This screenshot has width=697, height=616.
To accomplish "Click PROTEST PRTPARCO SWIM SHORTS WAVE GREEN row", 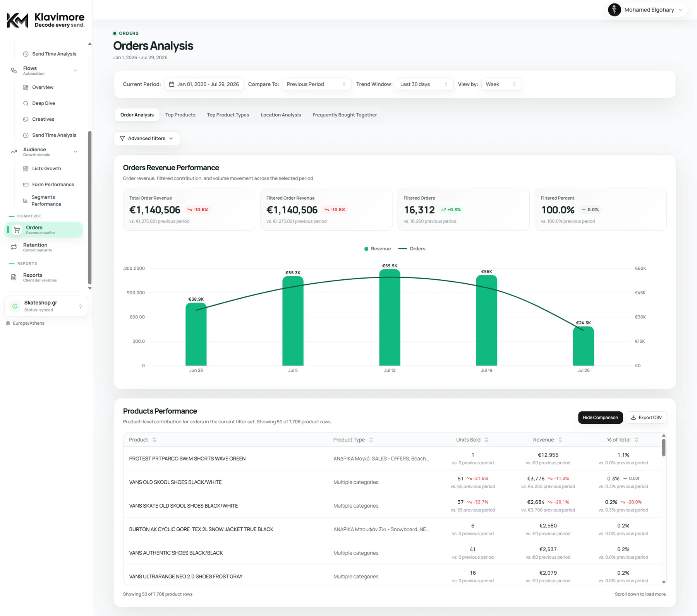I will 392,459.
